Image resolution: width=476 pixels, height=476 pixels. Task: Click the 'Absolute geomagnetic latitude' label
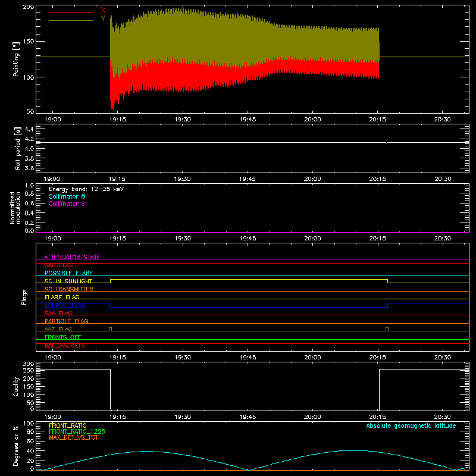coord(411,426)
